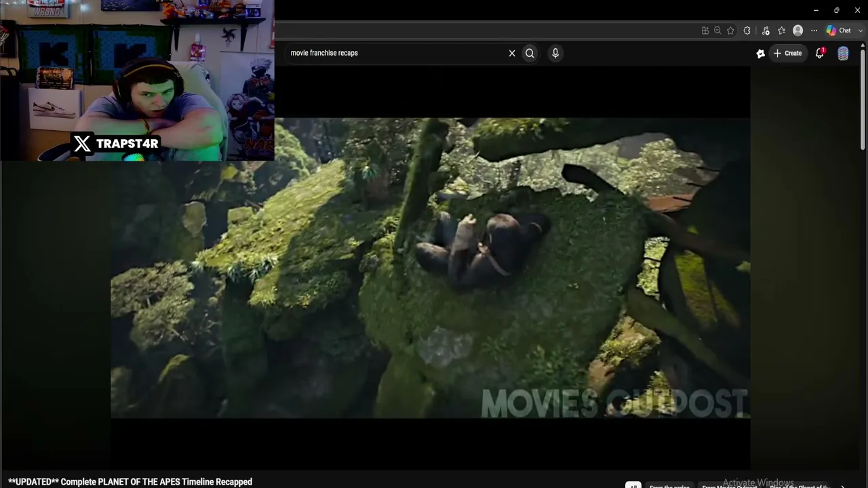Click the video player to pause playback
This screenshot has height=488, width=868.
(431, 268)
